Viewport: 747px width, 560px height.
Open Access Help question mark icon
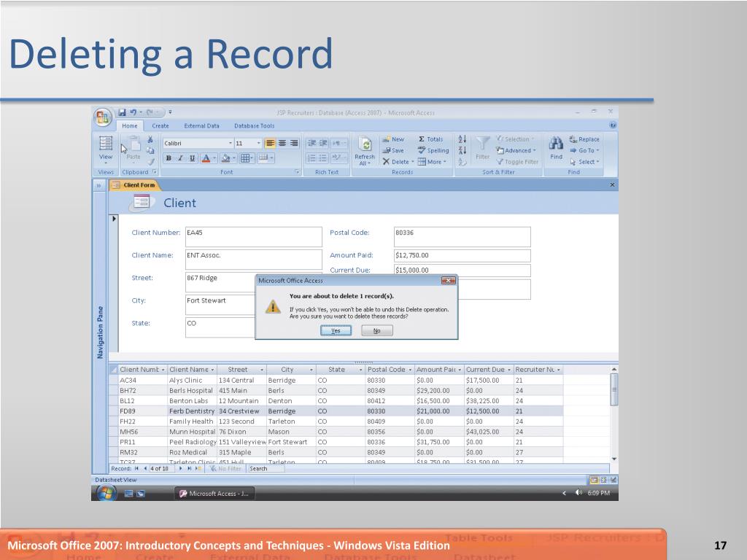pyautogui.click(x=613, y=125)
